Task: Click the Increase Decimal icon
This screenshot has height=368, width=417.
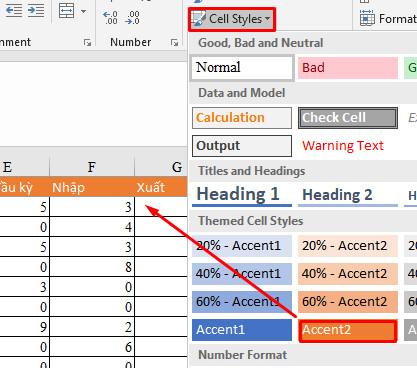Action: point(110,18)
